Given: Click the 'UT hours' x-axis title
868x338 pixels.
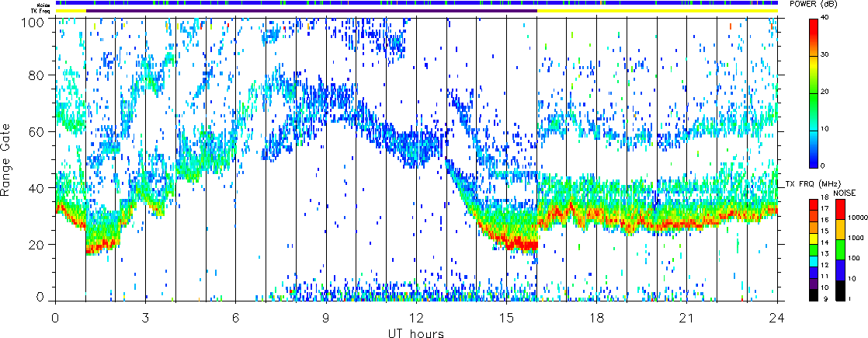Looking at the screenshot, I should pyautogui.click(x=416, y=333).
